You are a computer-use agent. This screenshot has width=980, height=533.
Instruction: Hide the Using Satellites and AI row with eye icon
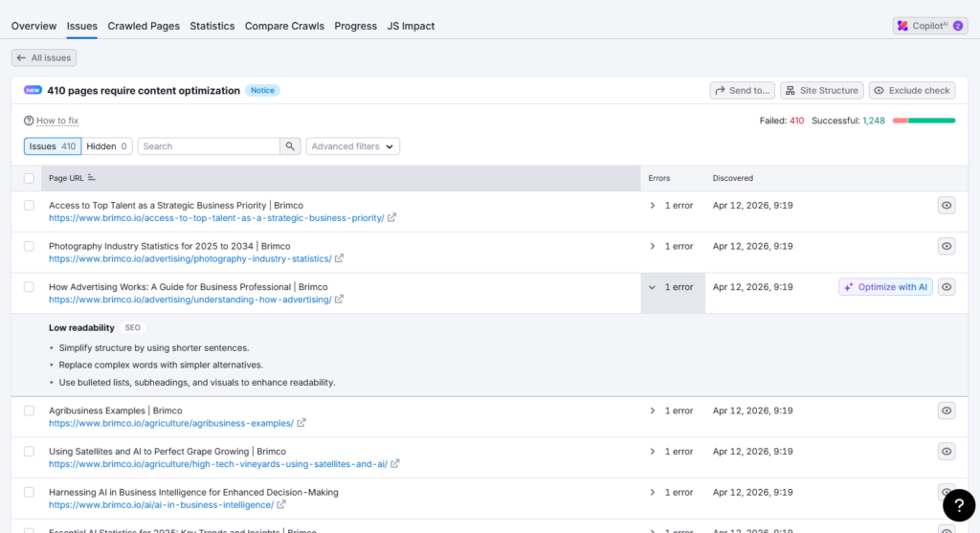tap(947, 452)
